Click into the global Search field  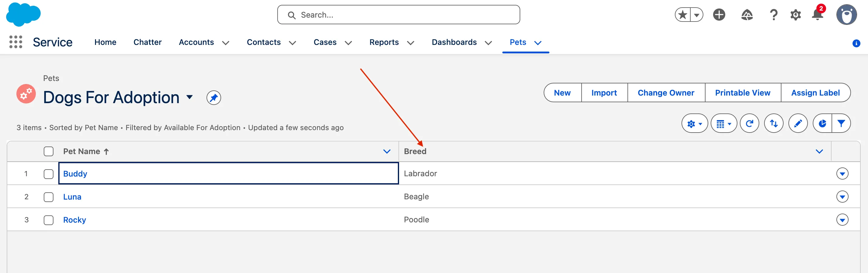click(x=398, y=15)
